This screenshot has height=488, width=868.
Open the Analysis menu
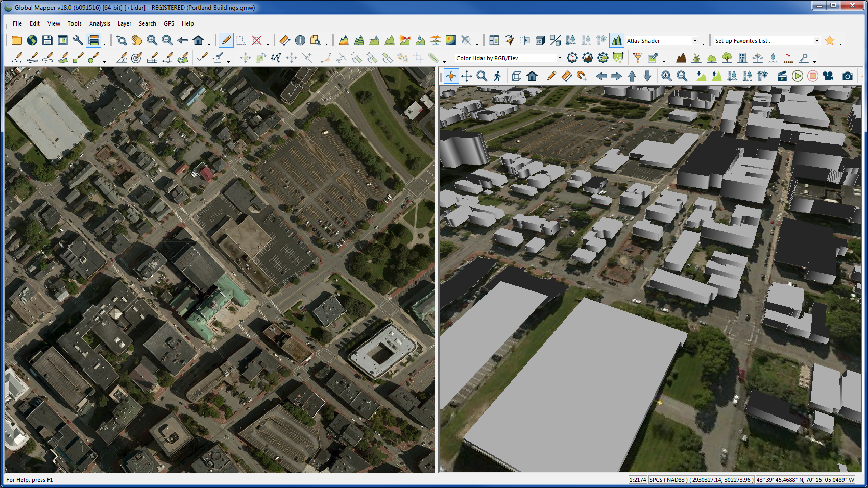click(x=100, y=23)
